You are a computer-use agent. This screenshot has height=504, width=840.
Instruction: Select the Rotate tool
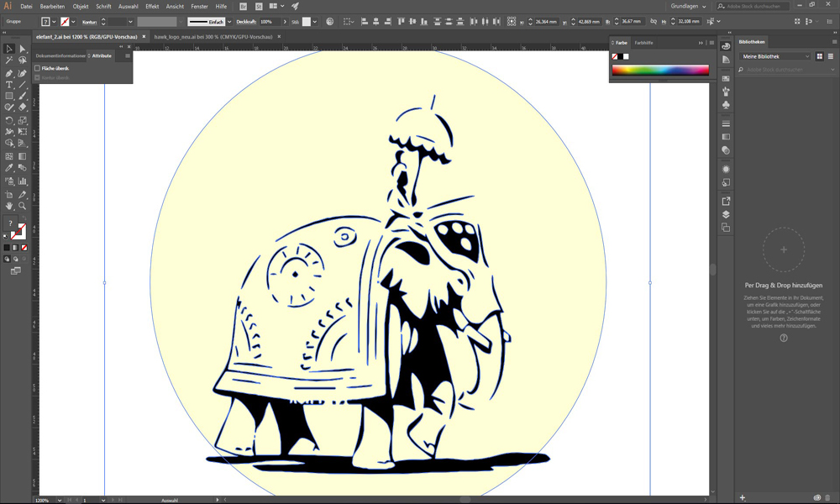[9, 120]
